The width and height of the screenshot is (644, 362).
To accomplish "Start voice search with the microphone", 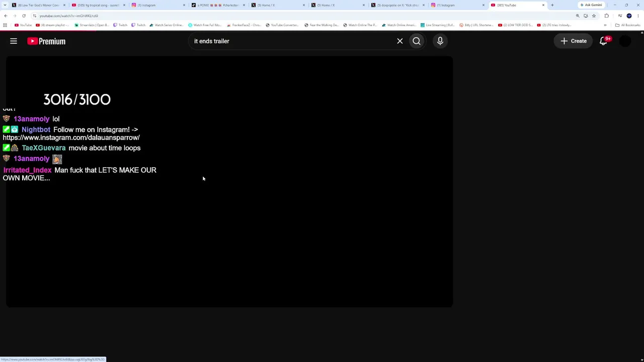I will pyautogui.click(x=440, y=41).
